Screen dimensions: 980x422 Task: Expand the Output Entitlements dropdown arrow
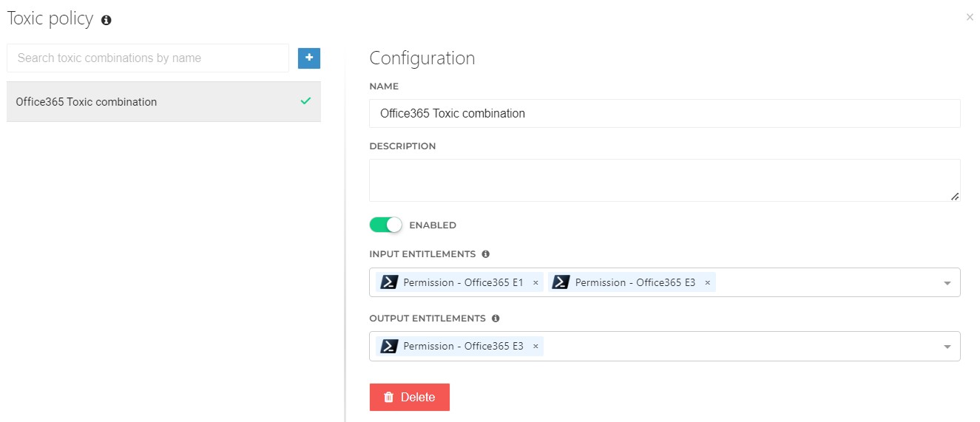pos(947,347)
